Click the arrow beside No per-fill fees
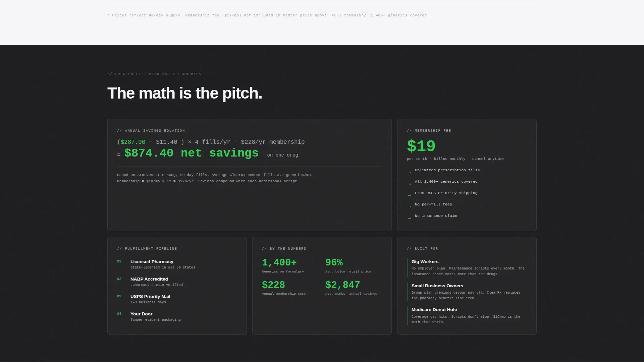 point(409,207)
